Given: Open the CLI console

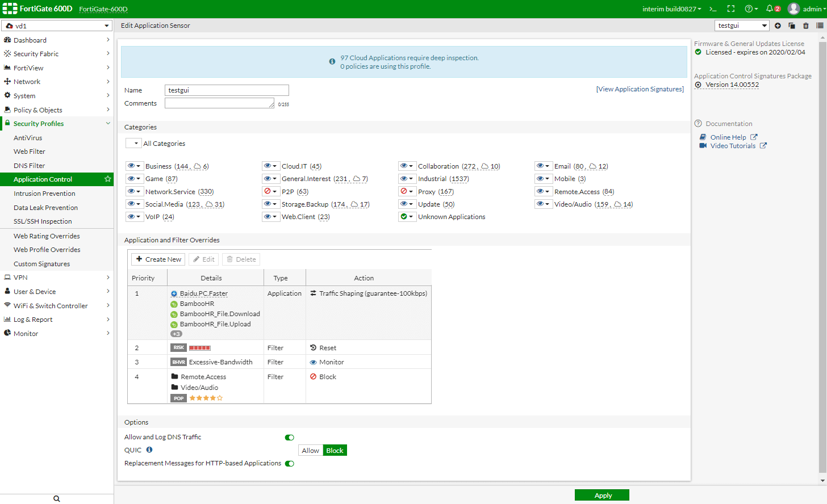Looking at the screenshot, I should [713, 9].
